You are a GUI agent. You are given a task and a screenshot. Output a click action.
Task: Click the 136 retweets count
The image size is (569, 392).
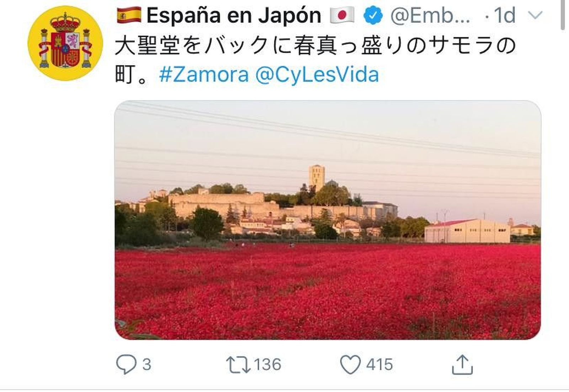click(267, 365)
